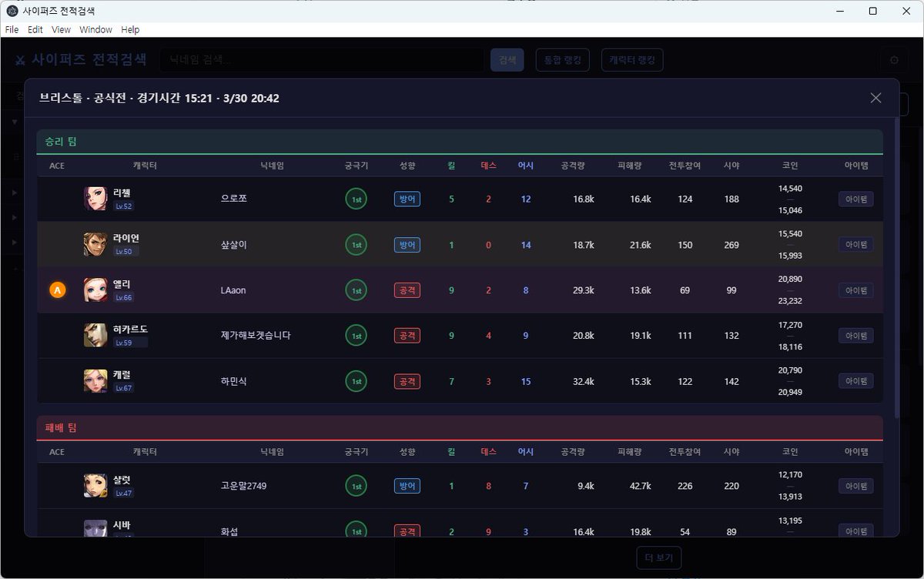Image resolution: width=924 pixels, height=579 pixels.
Task: Click 시바 character portrait
Action: point(95,528)
